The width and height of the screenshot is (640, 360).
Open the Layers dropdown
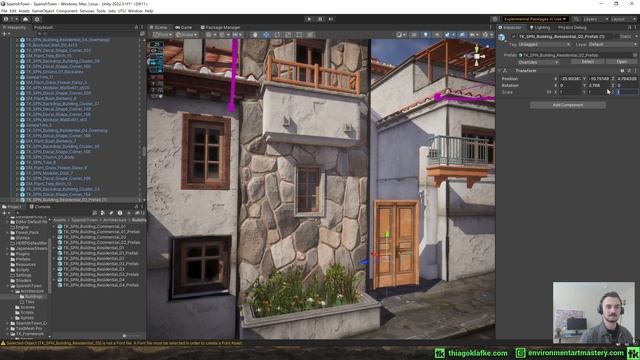click(x=595, y=19)
